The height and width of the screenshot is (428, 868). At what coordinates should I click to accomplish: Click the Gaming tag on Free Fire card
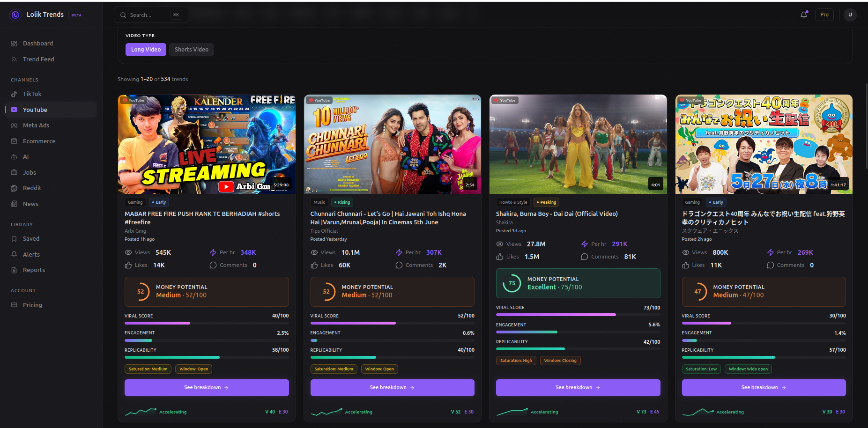coord(135,202)
